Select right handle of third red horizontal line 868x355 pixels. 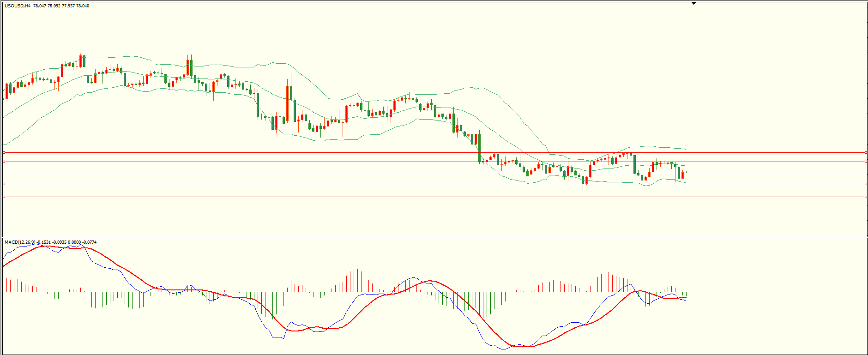coord(866,184)
